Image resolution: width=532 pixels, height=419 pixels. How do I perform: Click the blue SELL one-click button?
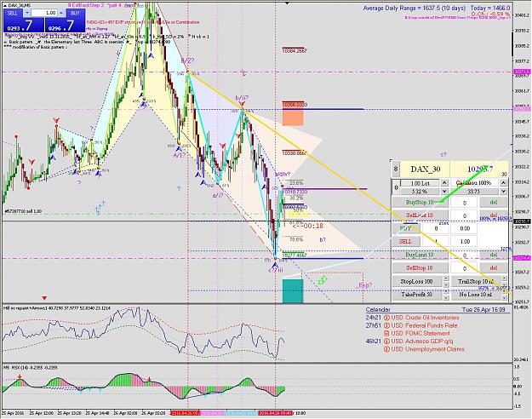coord(13,13)
